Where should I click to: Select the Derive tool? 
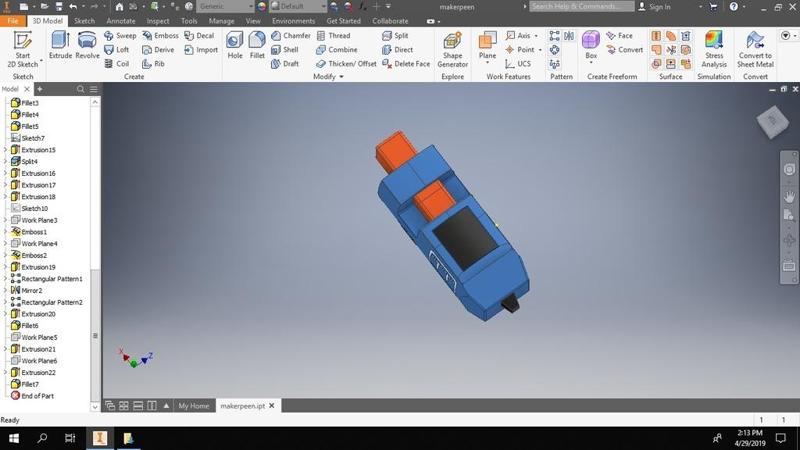pyautogui.click(x=158, y=49)
